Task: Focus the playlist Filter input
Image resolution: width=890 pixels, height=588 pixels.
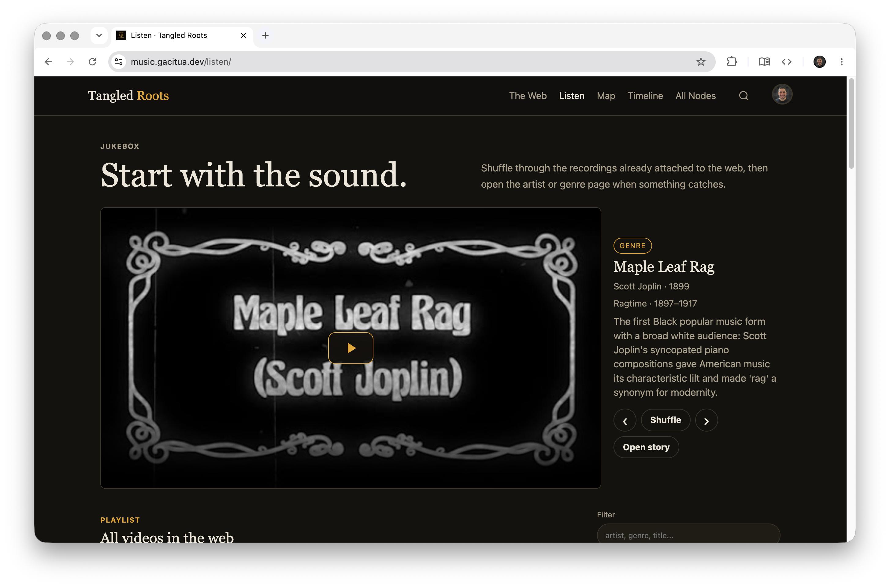Action: 688,534
